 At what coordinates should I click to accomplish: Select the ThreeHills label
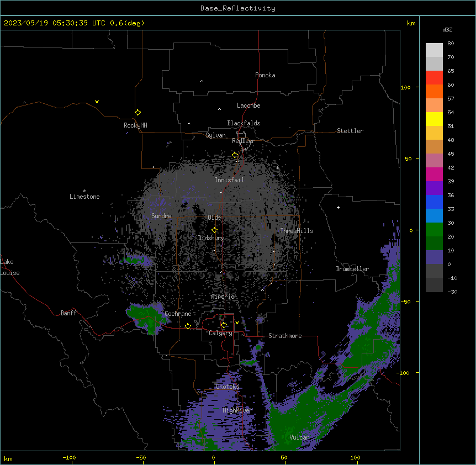[x=297, y=231]
